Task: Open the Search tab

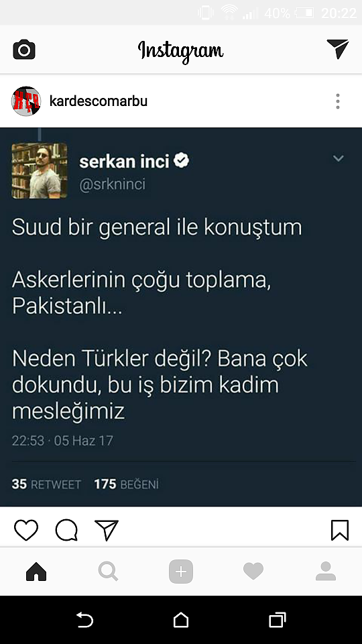Action: pyautogui.click(x=109, y=572)
